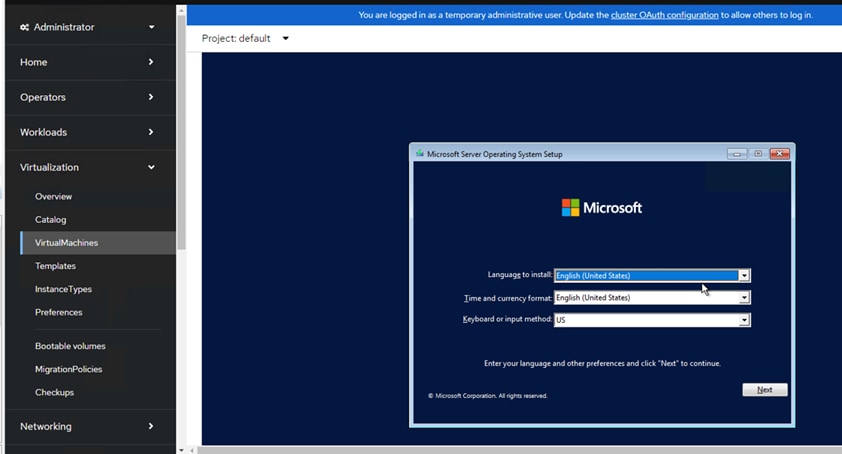The width and height of the screenshot is (842, 454).
Task: Click Next in the Setup window
Action: [x=765, y=390]
